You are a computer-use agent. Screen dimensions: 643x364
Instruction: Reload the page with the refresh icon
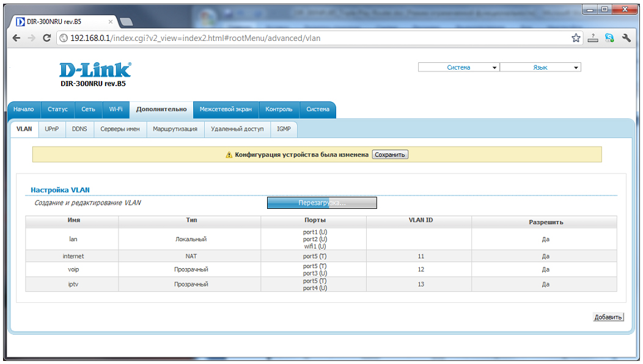46,38
